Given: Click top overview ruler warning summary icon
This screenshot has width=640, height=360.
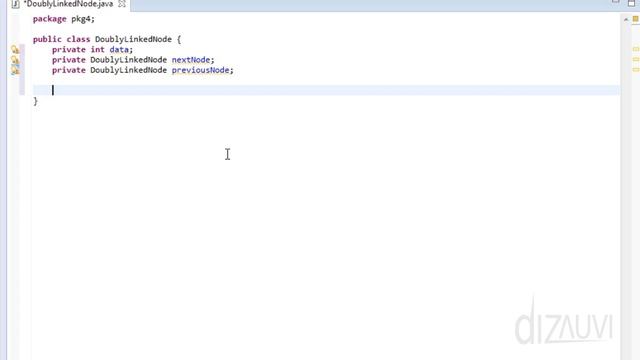Looking at the screenshot, I should (636, 19).
